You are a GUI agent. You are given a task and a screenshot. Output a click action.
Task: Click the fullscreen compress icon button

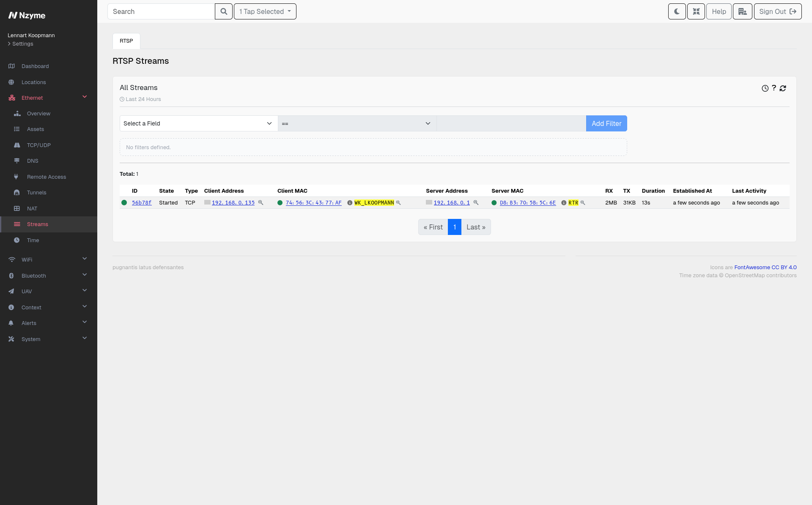click(x=696, y=11)
